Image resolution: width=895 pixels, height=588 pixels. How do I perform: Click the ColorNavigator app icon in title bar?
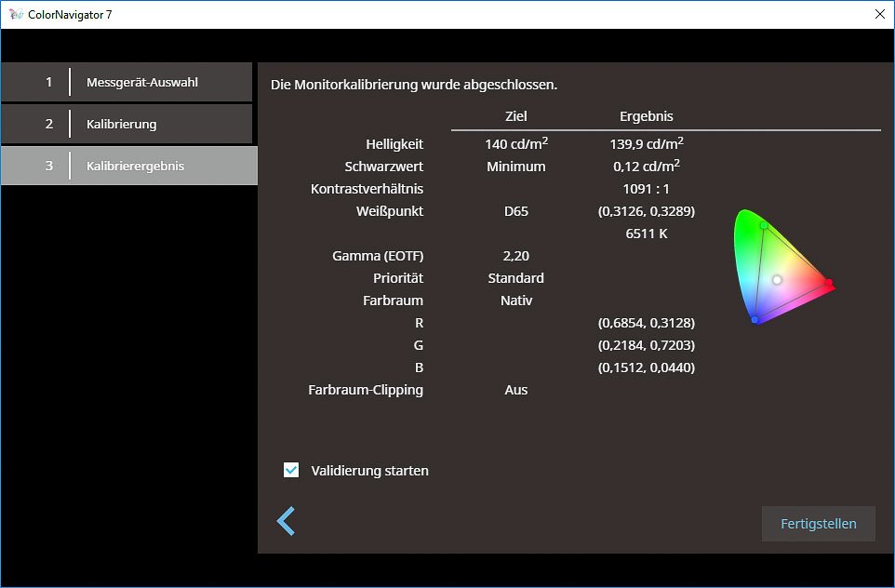pyautogui.click(x=16, y=15)
